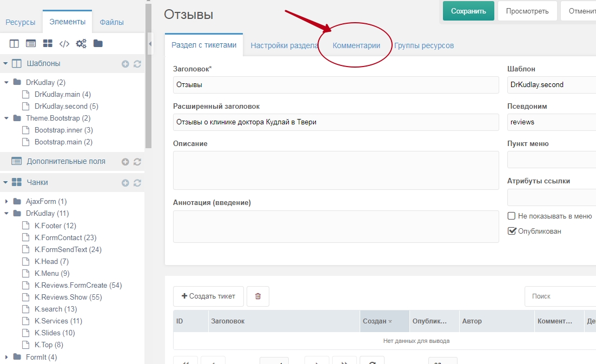
Task: Click into the Расширенный заголовок text field
Action: 335,122
